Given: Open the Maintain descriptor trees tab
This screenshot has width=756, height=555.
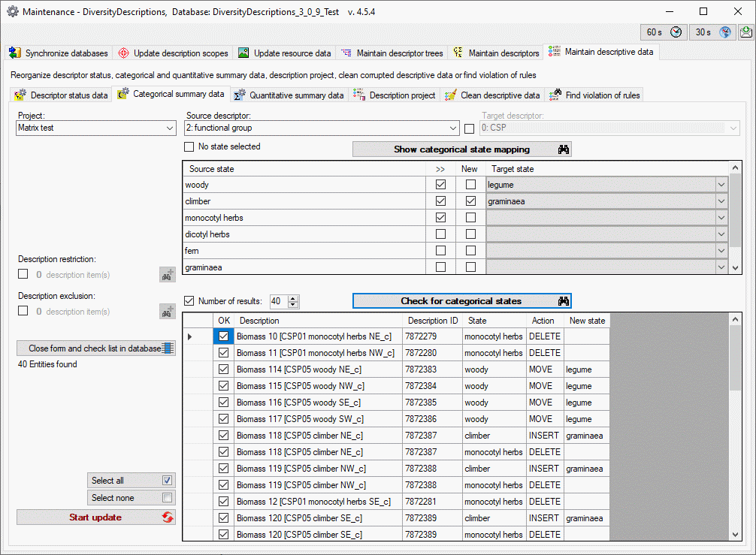Looking at the screenshot, I should click(x=392, y=53).
